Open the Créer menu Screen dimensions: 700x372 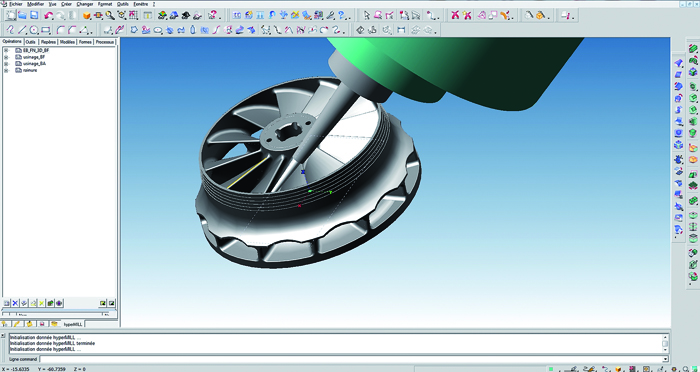(x=66, y=4)
